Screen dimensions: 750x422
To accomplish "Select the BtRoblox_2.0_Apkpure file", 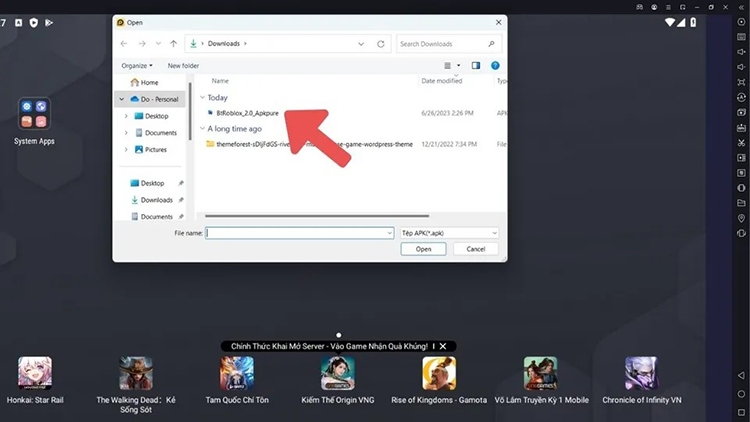I will coord(247,113).
